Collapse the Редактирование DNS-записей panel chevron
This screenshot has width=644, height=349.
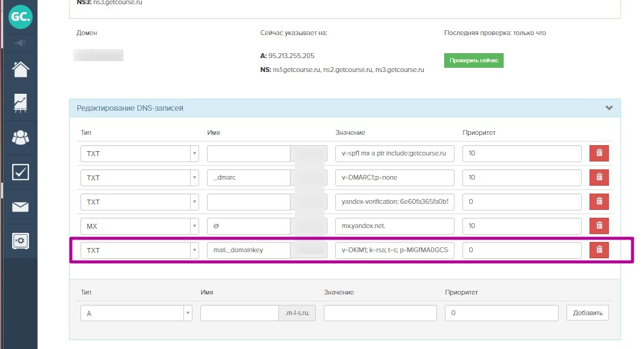coord(609,108)
